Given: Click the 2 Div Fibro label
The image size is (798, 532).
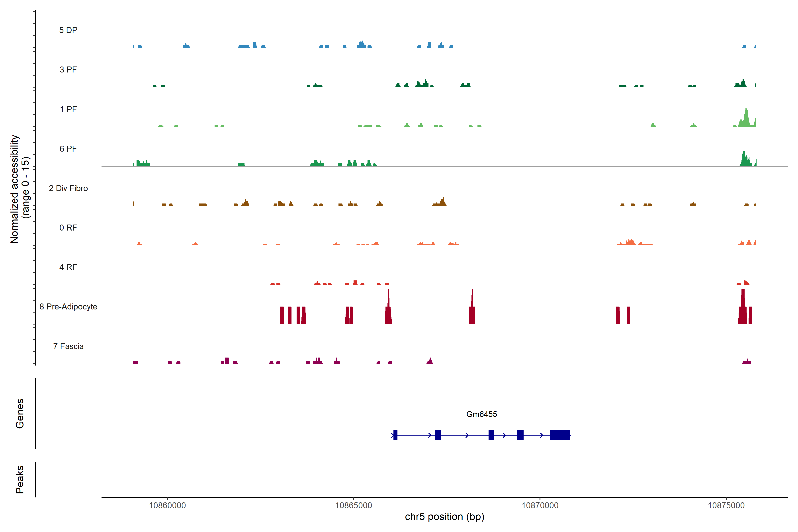Looking at the screenshot, I should (x=68, y=188).
